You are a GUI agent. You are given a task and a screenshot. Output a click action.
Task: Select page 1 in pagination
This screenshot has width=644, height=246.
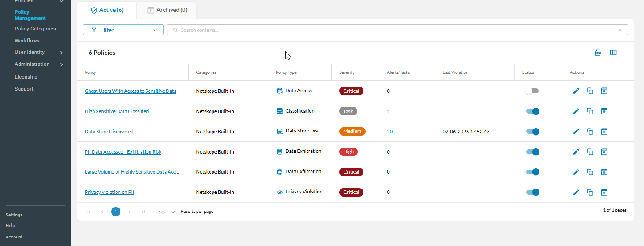[x=116, y=212]
